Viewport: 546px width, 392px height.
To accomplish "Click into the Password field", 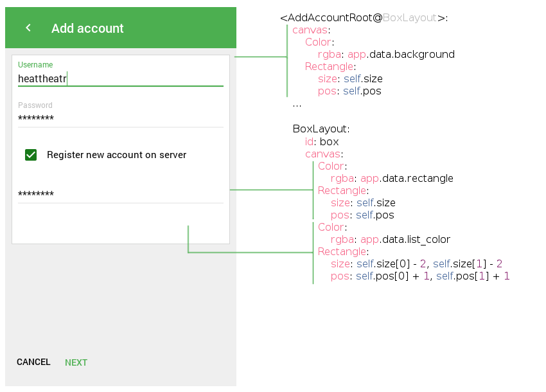I will (x=120, y=118).
